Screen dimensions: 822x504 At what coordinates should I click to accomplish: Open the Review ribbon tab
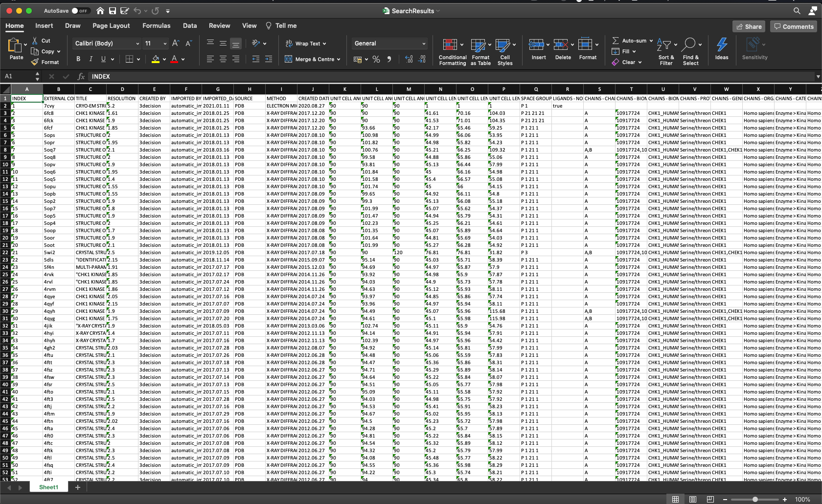[x=219, y=25]
